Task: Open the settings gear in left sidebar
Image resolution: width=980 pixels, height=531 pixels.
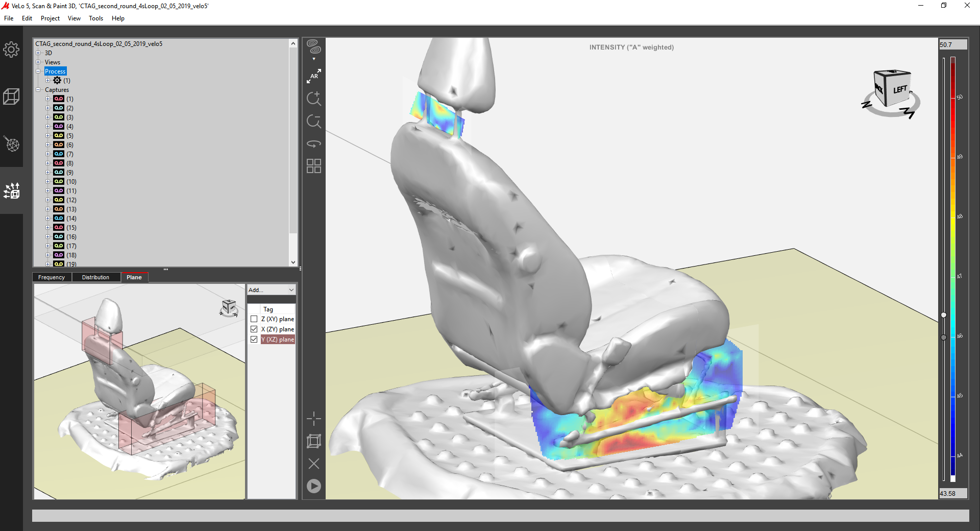Action: pyautogui.click(x=11, y=50)
